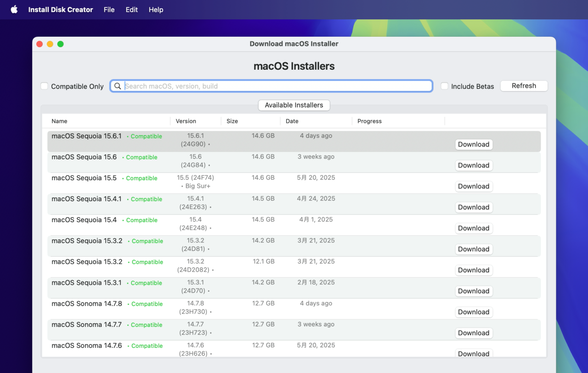The image size is (588, 373).
Task: Select the Available Installers tab
Action: pos(294,105)
